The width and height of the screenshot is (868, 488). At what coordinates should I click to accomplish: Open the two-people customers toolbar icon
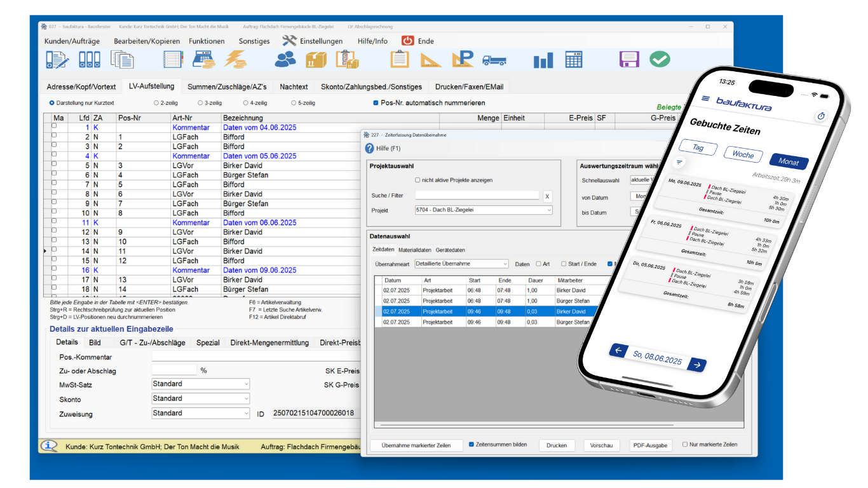(285, 60)
